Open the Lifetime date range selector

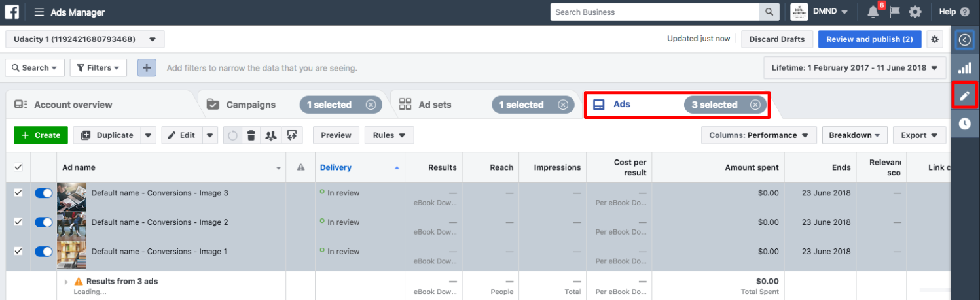[x=854, y=68]
